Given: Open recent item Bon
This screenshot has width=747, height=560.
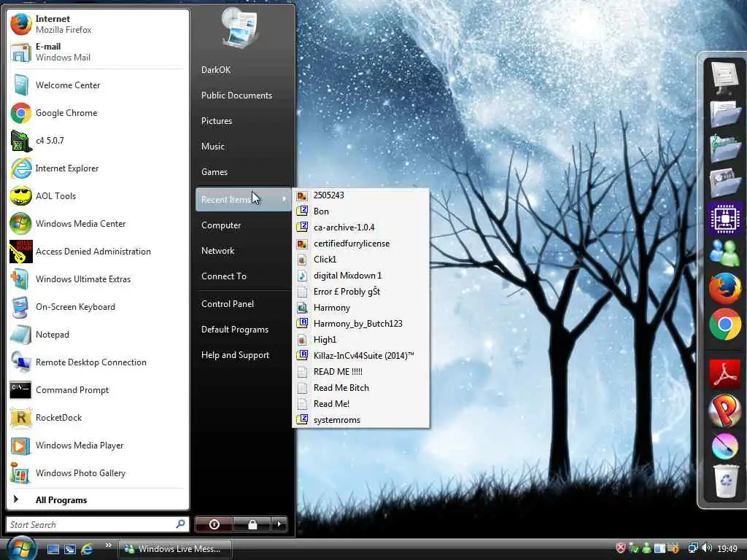Looking at the screenshot, I should coord(360,211).
